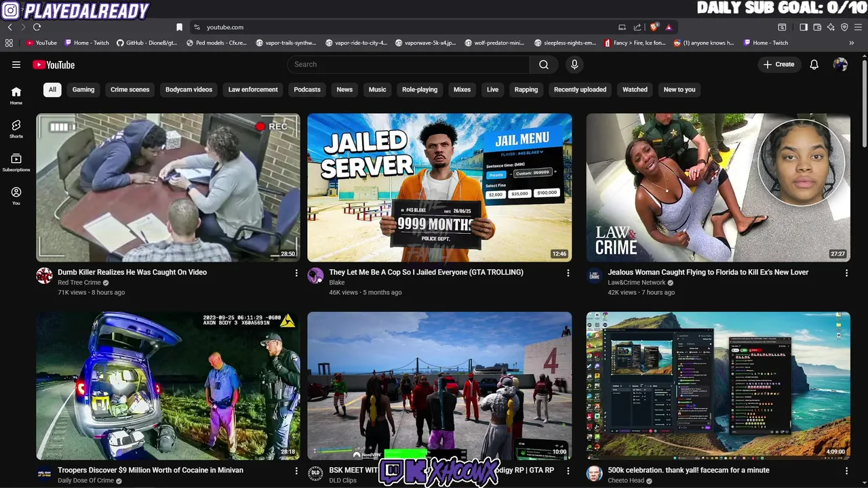The height and width of the screenshot is (488, 868).
Task: Toggle the YouTube guide hamburger menu
Action: pyautogui.click(x=16, y=64)
